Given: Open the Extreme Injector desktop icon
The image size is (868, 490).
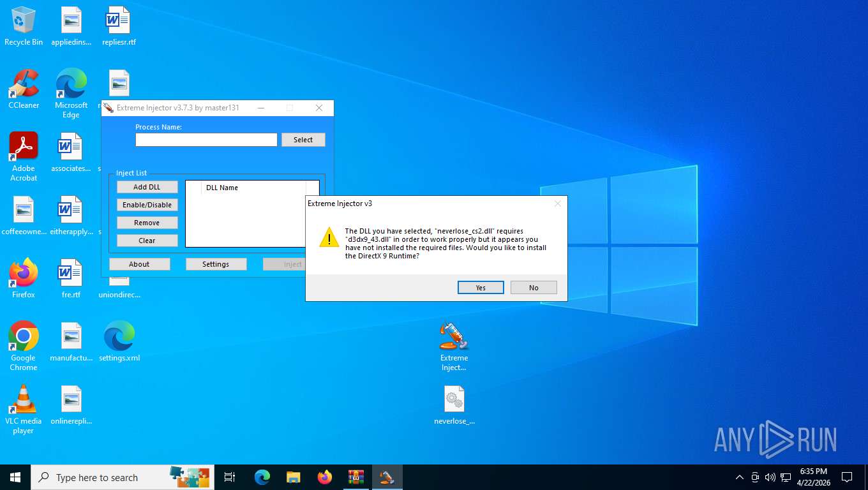Looking at the screenshot, I should (454, 346).
